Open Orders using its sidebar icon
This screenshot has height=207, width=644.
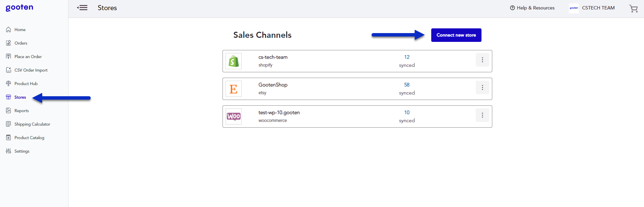click(8, 43)
